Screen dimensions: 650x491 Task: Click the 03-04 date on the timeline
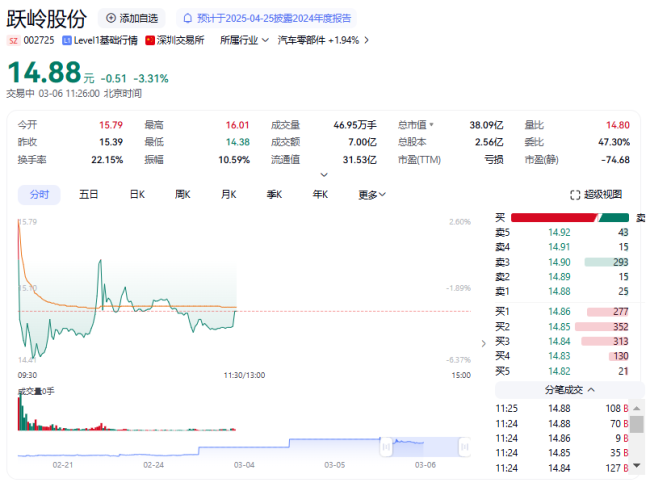pyautogui.click(x=244, y=465)
